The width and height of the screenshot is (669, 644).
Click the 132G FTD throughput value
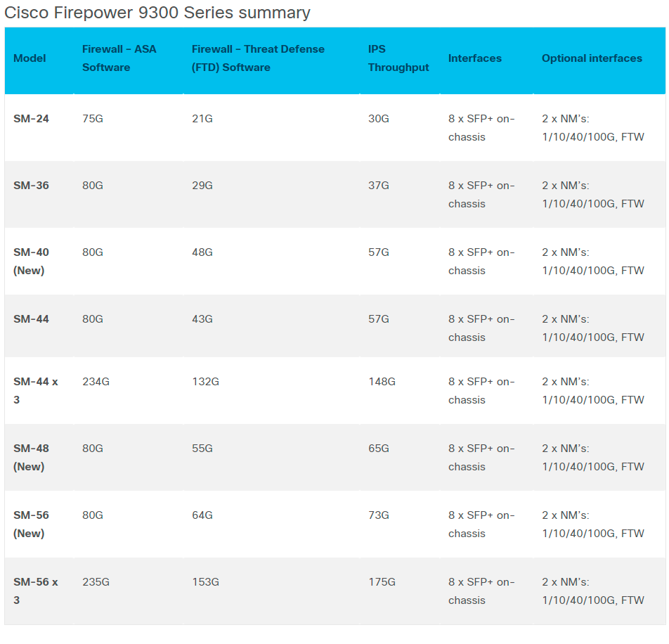point(205,382)
